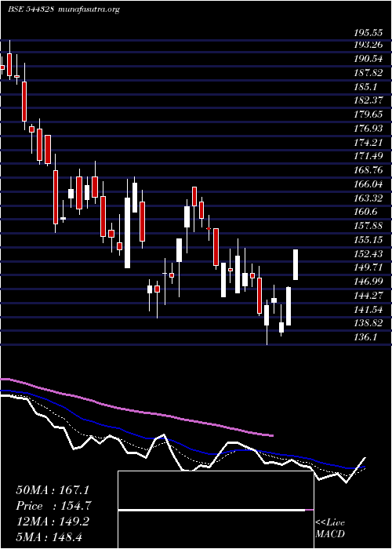
Task: Click the 187.82 price label
Action: coord(368,72)
